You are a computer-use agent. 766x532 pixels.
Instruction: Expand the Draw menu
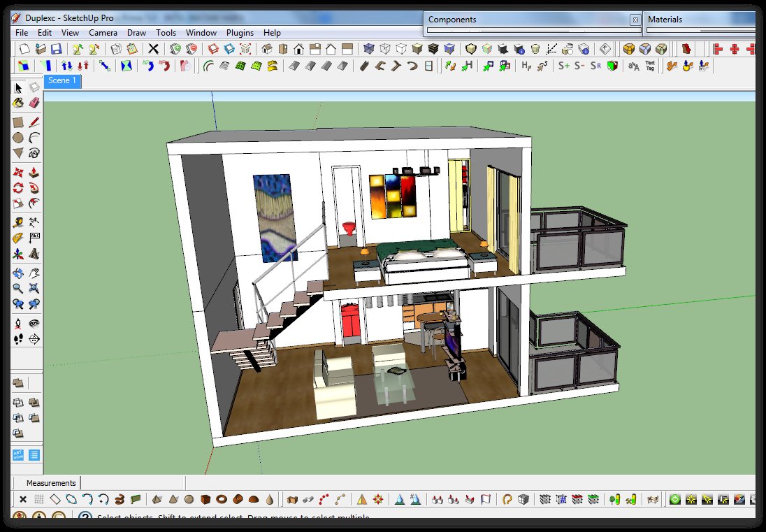(136, 33)
